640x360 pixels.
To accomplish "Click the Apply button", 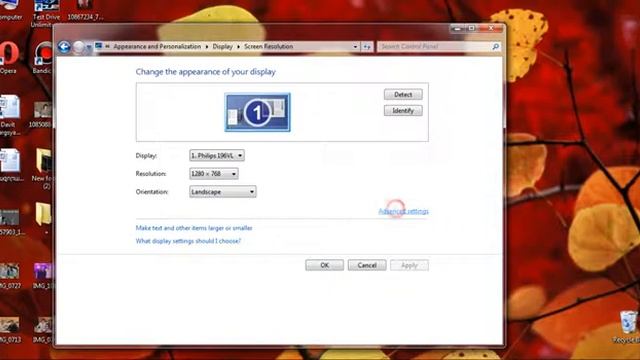I will [x=409, y=265].
